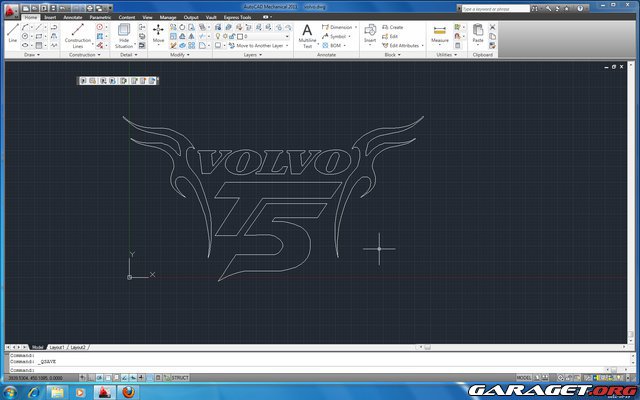Click the Construction Lines tool
This screenshot has width=640, height=400.
78,33
